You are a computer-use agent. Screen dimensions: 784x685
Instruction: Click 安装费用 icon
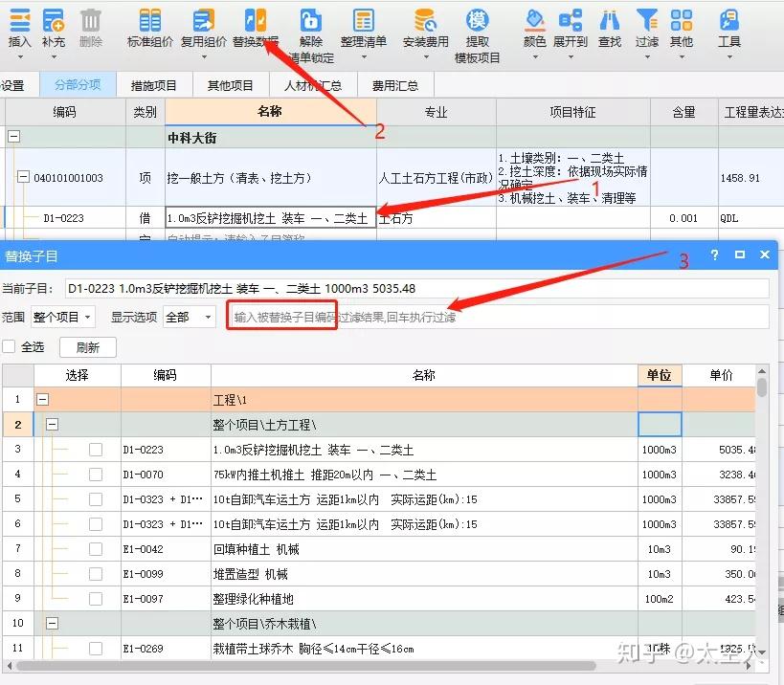tap(425, 20)
